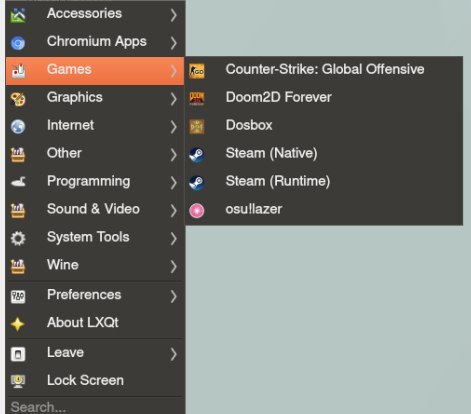The width and height of the screenshot is (471, 414).
Task: Click the Programming category icon
Action: click(18, 182)
